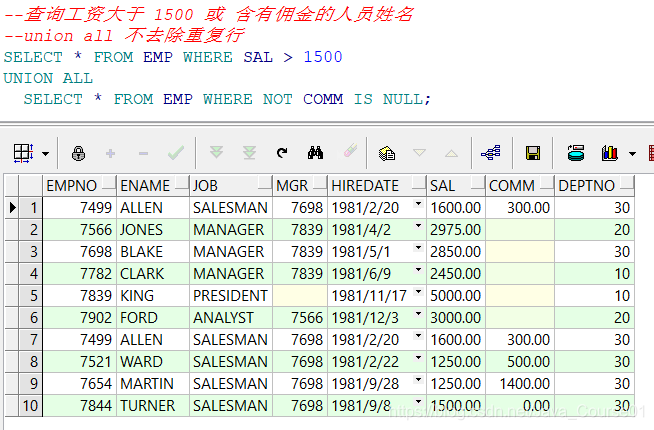Click the fetch next page icon
Screen dimensions: 654x430
(216, 153)
